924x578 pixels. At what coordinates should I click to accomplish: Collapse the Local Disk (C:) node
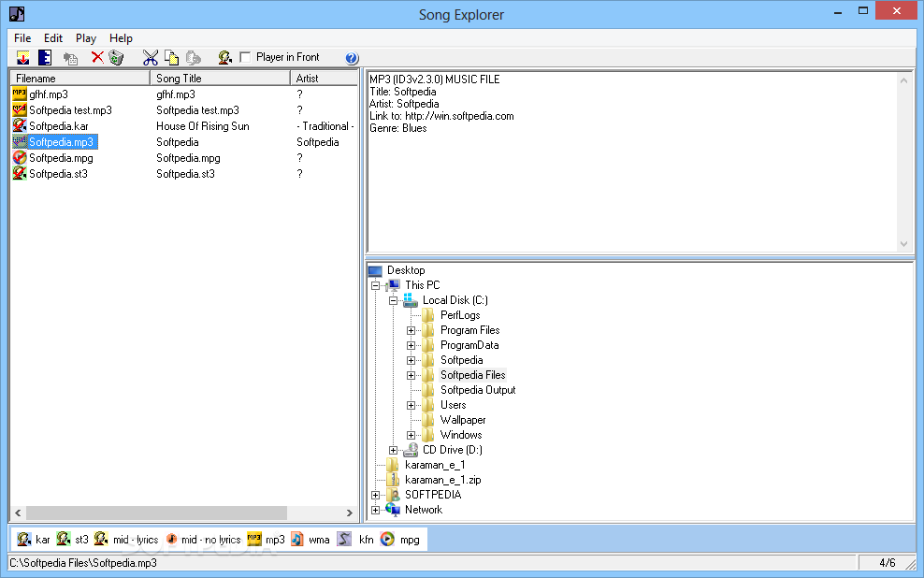tap(393, 300)
